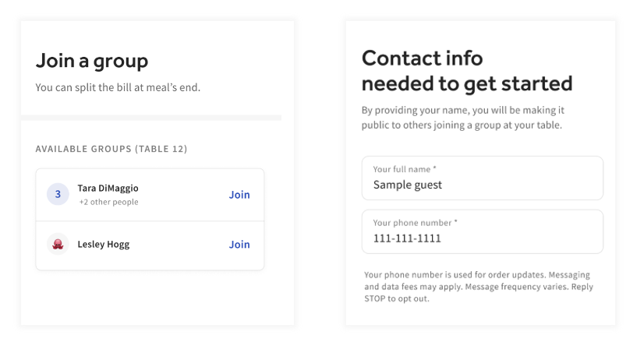Image resolution: width=644 pixels, height=346 pixels.
Task: Click the "Available Groups (Table 12)" label
Action: pyautogui.click(x=111, y=149)
